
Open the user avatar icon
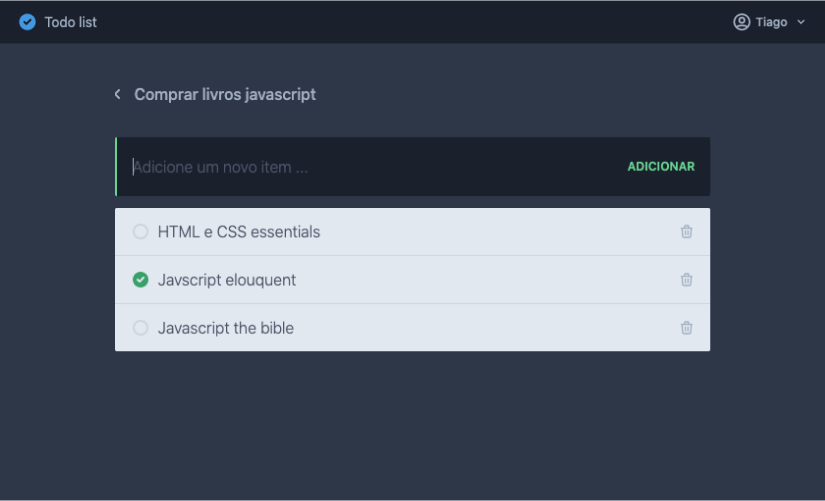(x=741, y=22)
